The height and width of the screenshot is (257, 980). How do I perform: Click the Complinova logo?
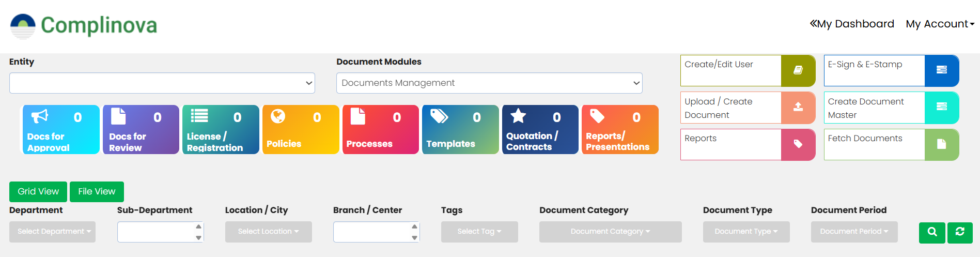tap(84, 25)
